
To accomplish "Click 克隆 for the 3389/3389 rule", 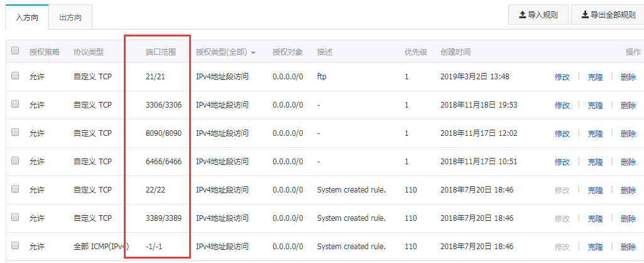I will (x=595, y=218).
